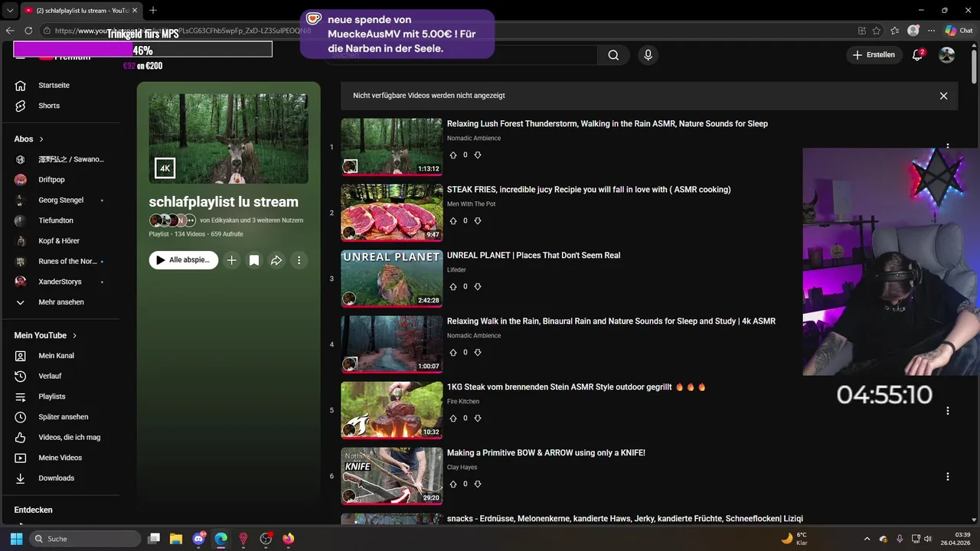Open Playlists in the sidebar
Screen dimensions: 980x551
point(51,396)
